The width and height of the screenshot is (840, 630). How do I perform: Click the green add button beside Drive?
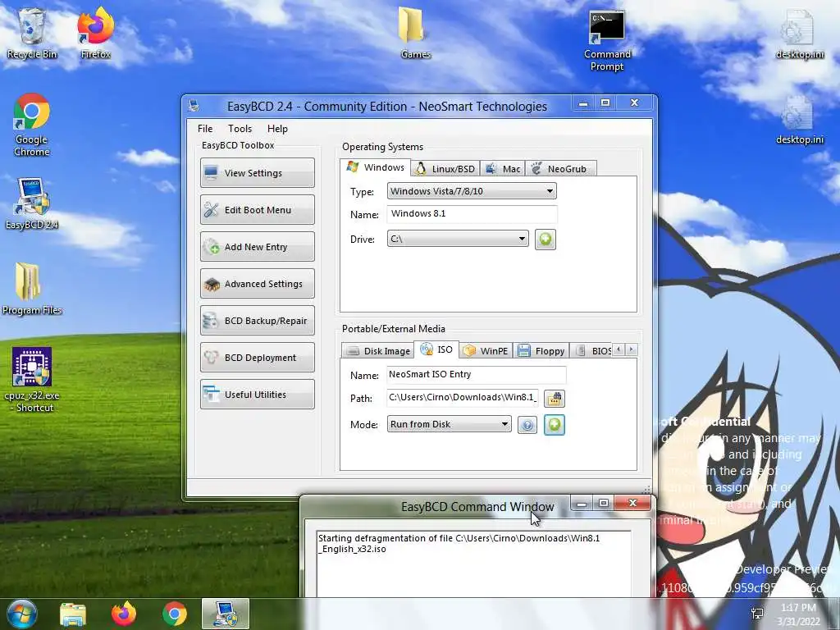[546, 239]
